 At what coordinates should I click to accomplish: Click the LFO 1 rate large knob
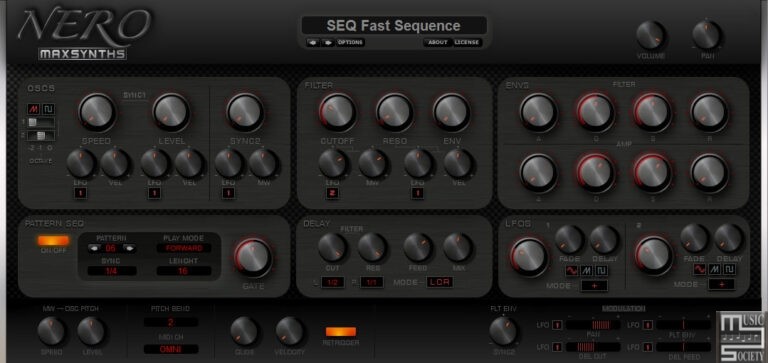[x=529, y=256]
